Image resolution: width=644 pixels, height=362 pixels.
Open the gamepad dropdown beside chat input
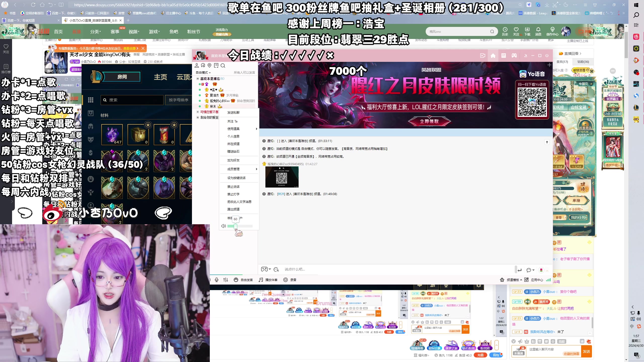(266, 269)
